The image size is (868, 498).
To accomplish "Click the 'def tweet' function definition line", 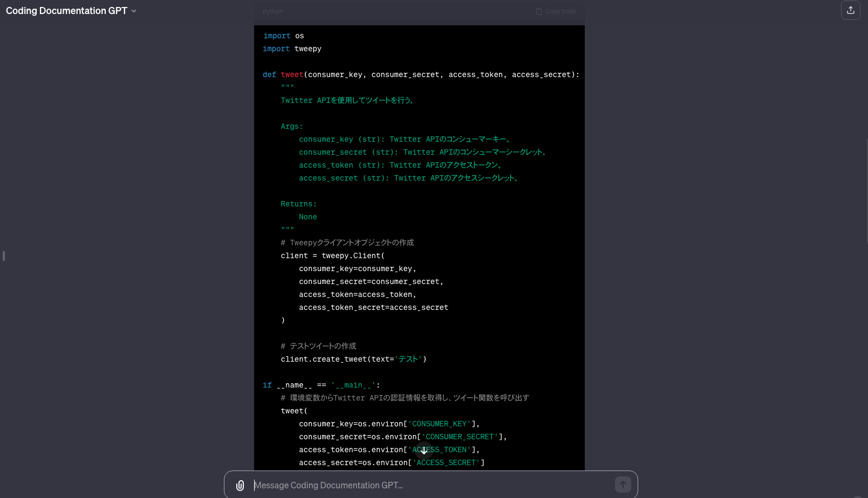I will point(421,75).
